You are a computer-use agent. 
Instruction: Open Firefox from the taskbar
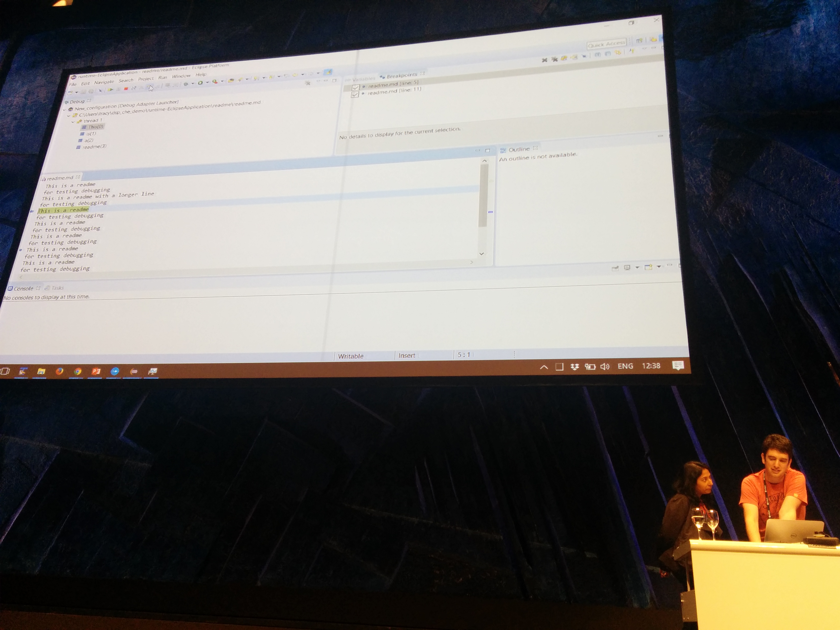(59, 371)
